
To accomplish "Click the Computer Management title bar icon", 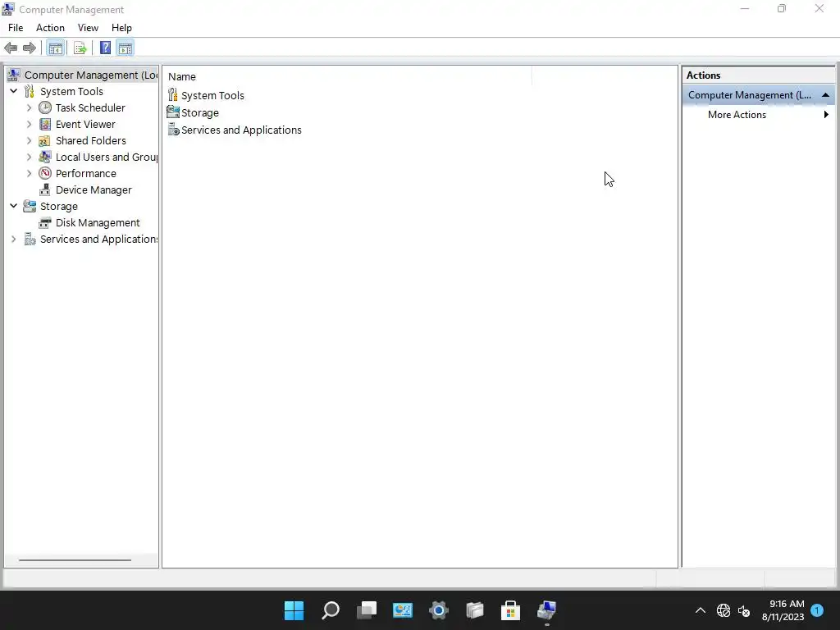I will [x=8, y=9].
